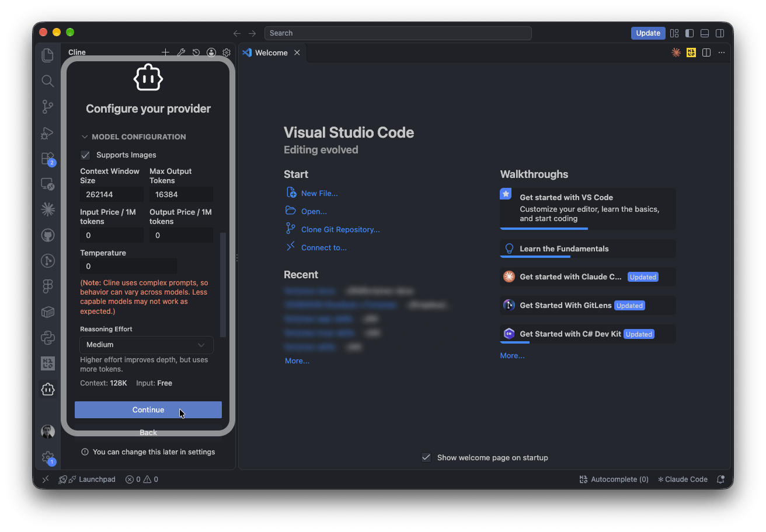Open Reasoning Effort Medium dropdown
Viewport: 766px width, 532px height.
tap(147, 345)
